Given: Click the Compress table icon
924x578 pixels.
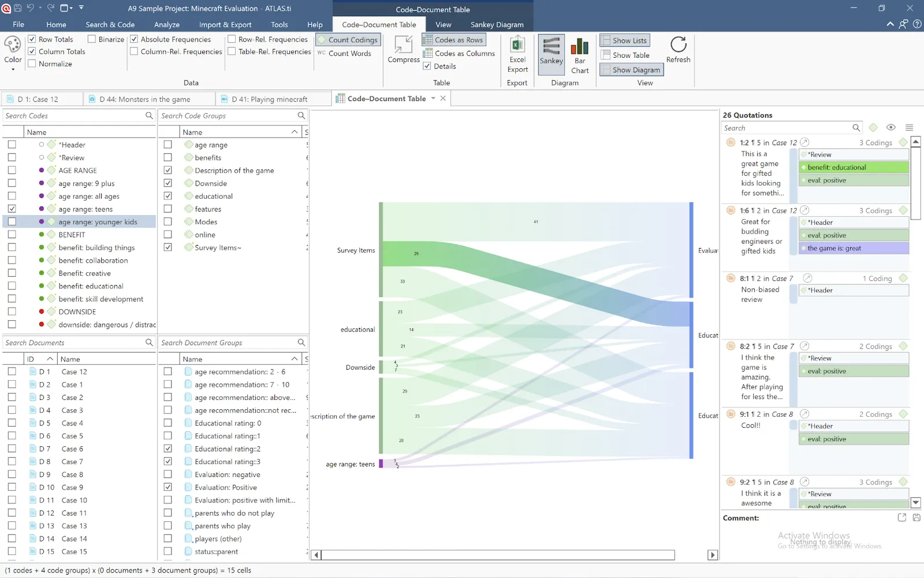Looking at the screenshot, I should (x=403, y=51).
